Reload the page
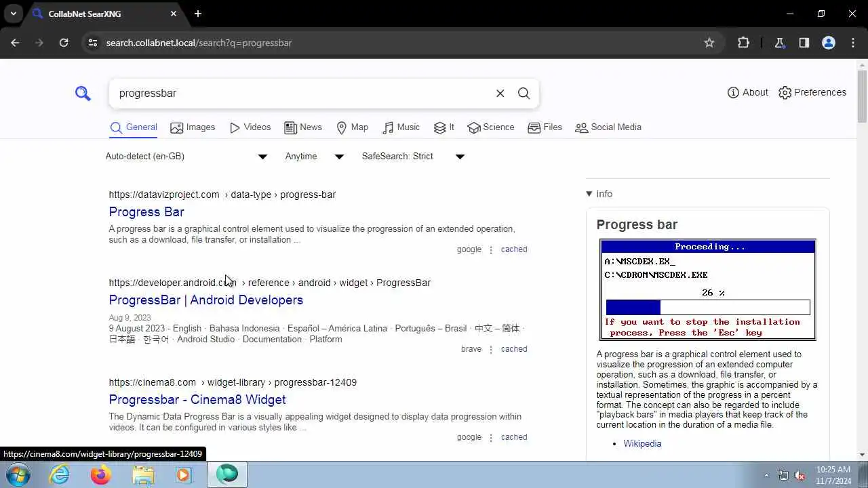868x488 pixels. tap(64, 43)
